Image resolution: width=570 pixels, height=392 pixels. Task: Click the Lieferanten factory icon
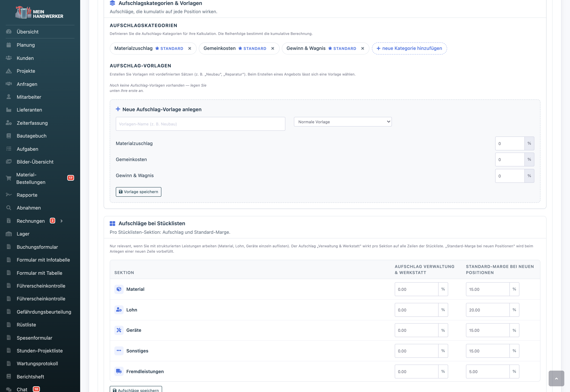(x=9, y=110)
